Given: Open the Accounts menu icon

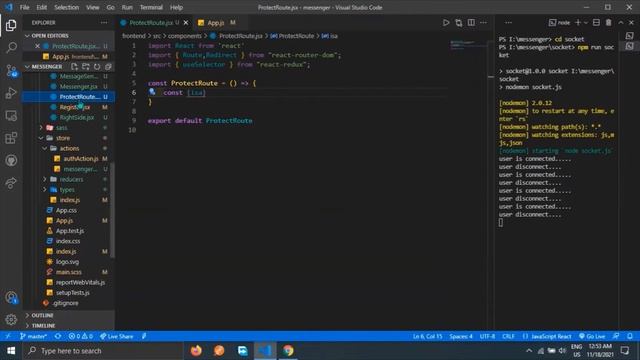Looking at the screenshot, I should (x=11, y=298).
